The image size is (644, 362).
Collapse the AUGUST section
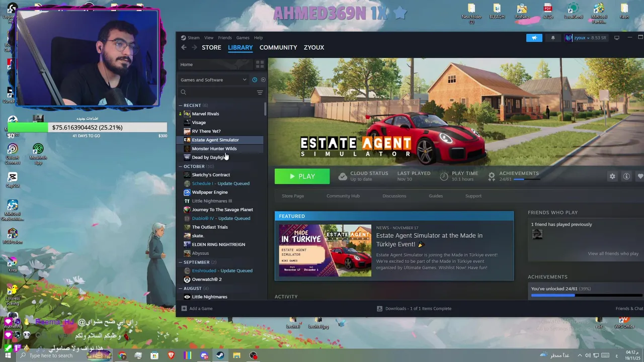[x=181, y=289]
